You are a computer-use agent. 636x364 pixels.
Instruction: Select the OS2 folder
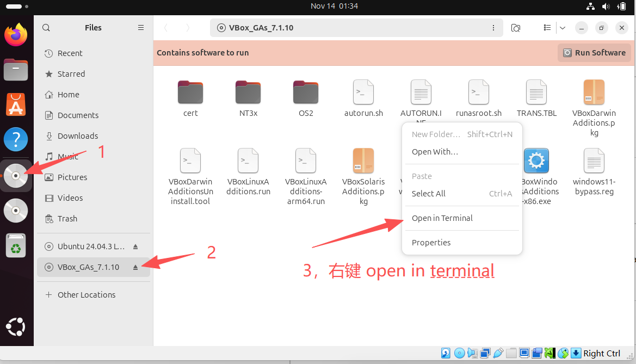[306, 98]
